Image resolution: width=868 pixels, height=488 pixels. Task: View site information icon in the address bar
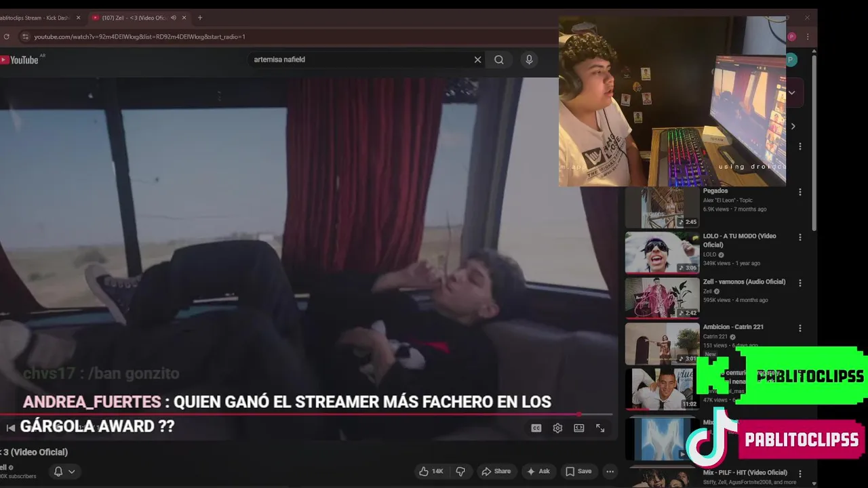pyautogui.click(x=25, y=37)
